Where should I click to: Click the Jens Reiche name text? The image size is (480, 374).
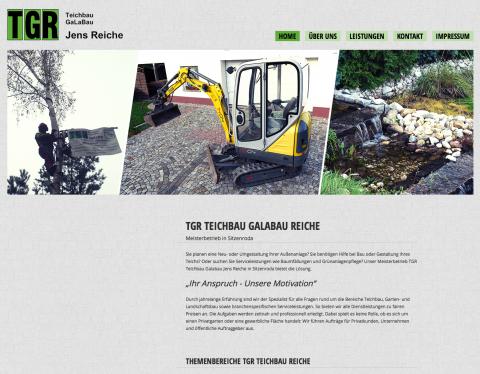coord(94,35)
